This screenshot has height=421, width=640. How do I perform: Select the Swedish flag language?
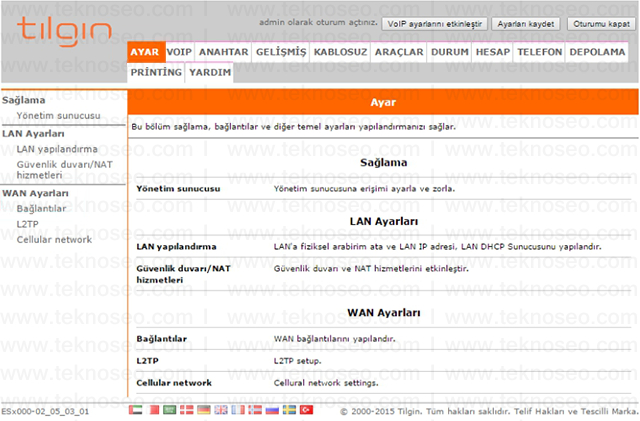click(289, 410)
